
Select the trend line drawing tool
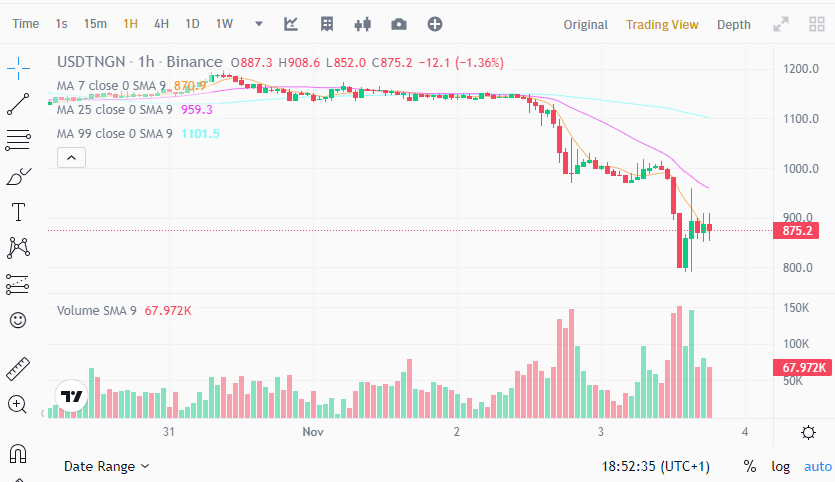pos(18,102)
